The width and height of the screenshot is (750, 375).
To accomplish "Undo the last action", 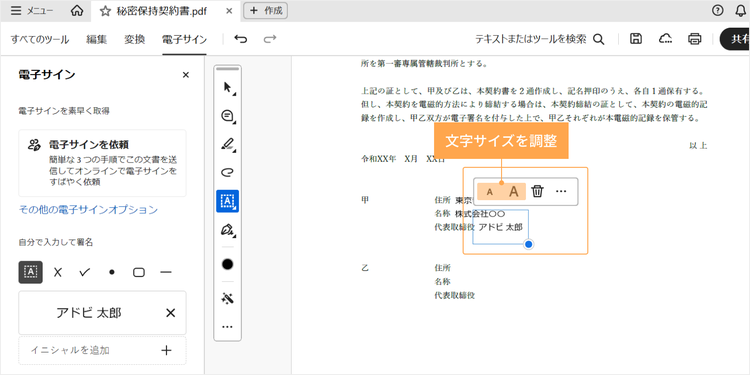I will pyautogui.click(x=241, y=39).
